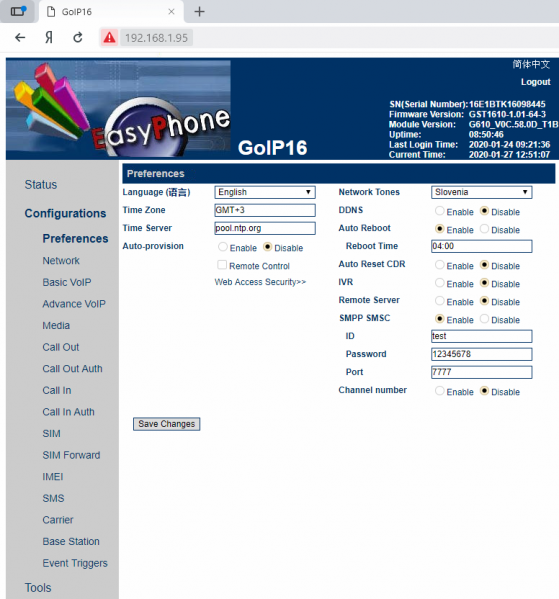This screenshot has width=559, height=599.
Task: Open SMS settings
Action: point(53,498)
